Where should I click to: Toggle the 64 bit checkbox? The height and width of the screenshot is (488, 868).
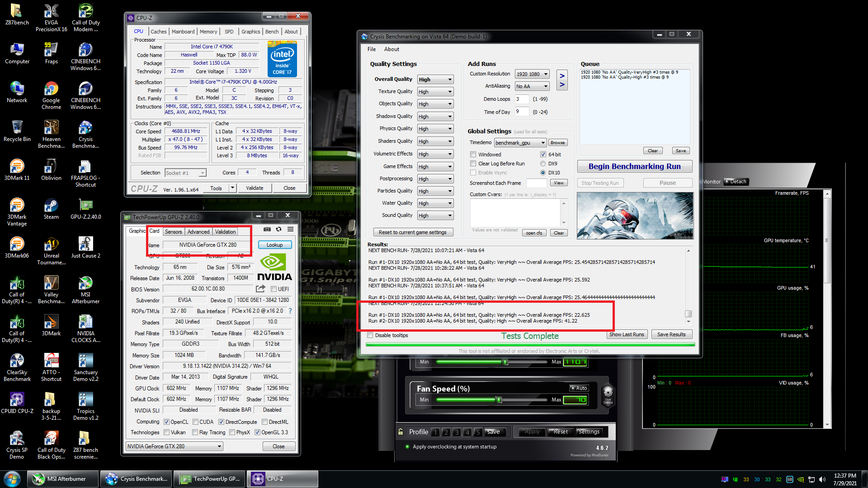click(543, 155)
